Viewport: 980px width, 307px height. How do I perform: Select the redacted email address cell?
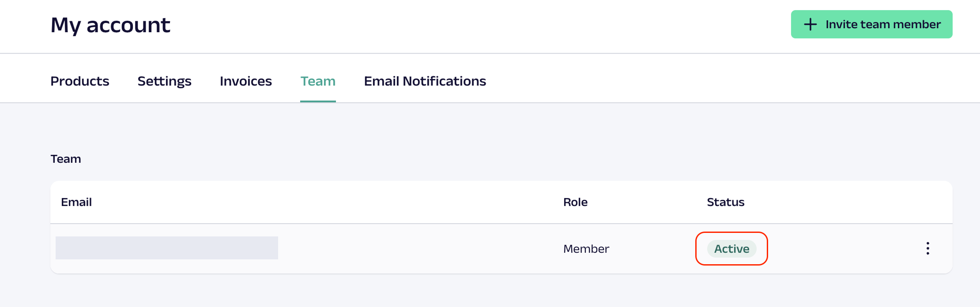point(167,248)
